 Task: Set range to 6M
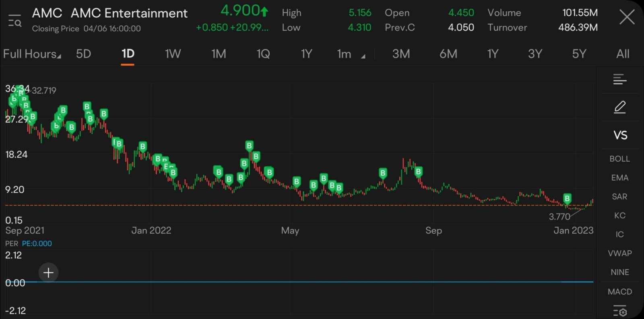pos(448,54)
